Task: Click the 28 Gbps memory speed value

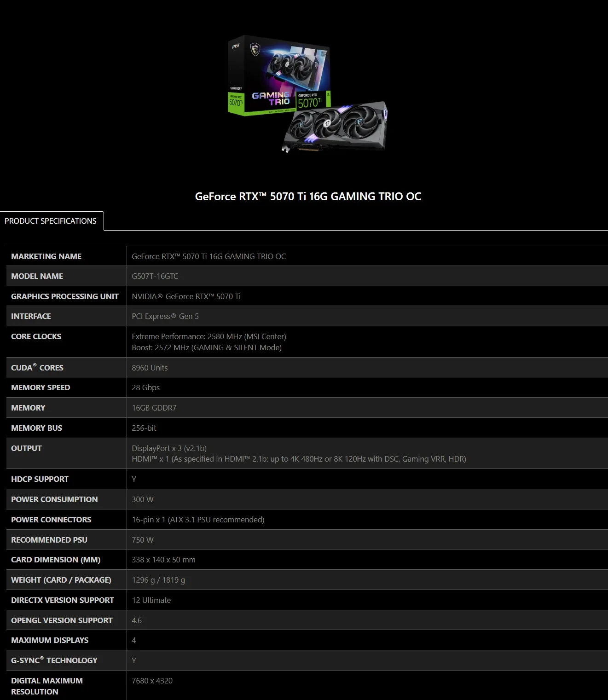Action: click(145, 388)
